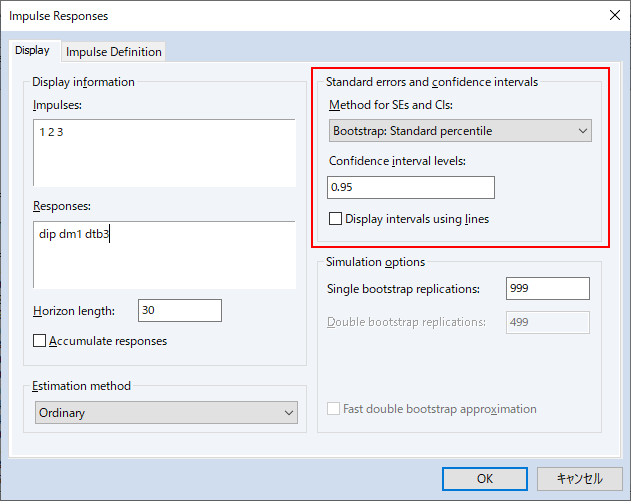The width and height of the screenshot is (631, 501).
Task: Click the キャンセル cancel button
Action: coord(579,478)
